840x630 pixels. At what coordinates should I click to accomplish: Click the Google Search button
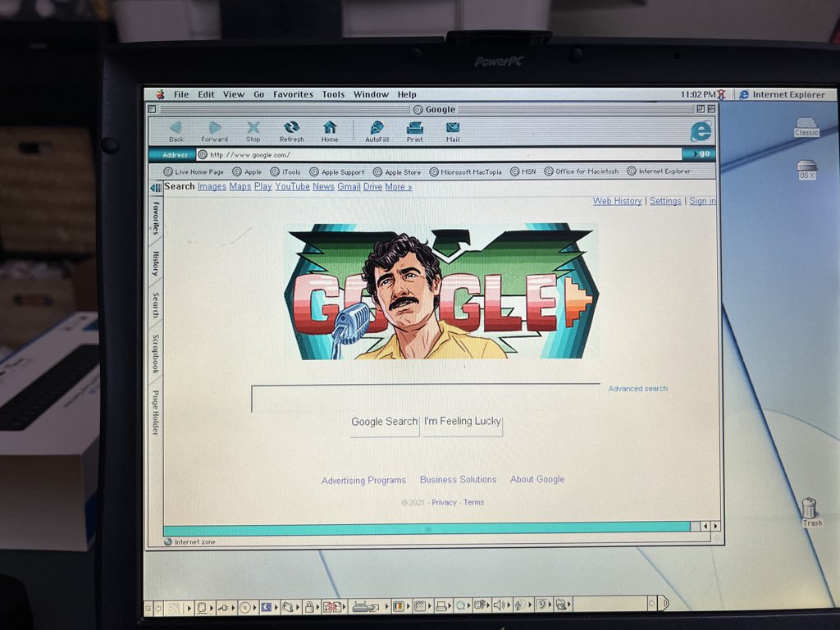(385, 423)
